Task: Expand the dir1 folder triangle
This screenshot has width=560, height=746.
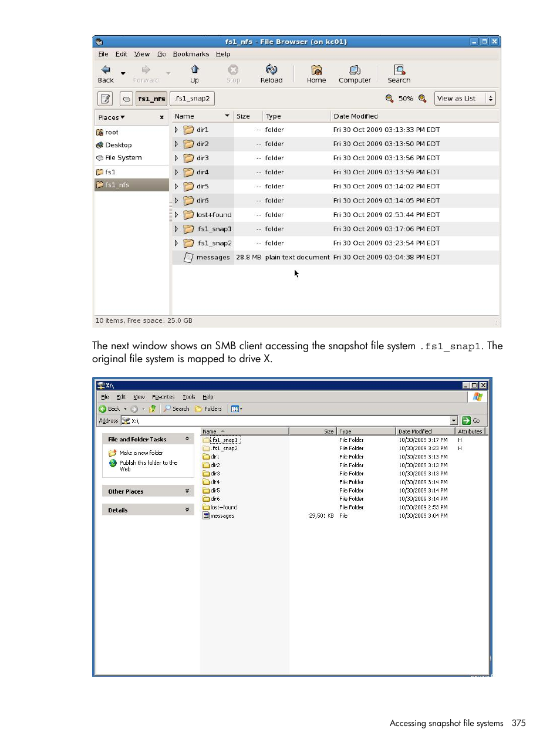Action: (x=176, y=130)
